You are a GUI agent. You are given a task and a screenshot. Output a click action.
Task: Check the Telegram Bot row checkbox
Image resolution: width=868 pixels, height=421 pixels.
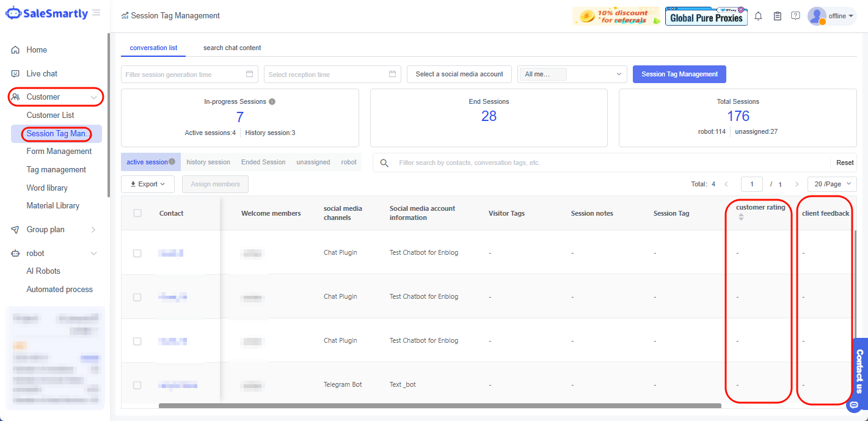click(x=137, y=385)
